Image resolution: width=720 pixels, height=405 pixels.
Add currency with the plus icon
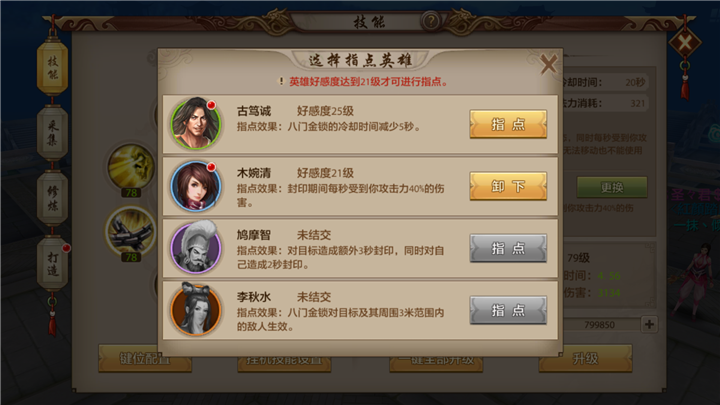tap(649, 324)
